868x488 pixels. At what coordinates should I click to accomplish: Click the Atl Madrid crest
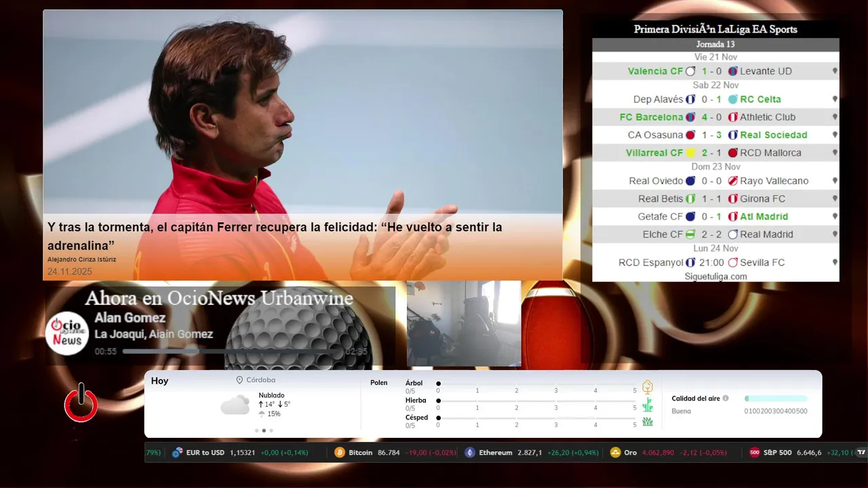(x=732, y=217)
